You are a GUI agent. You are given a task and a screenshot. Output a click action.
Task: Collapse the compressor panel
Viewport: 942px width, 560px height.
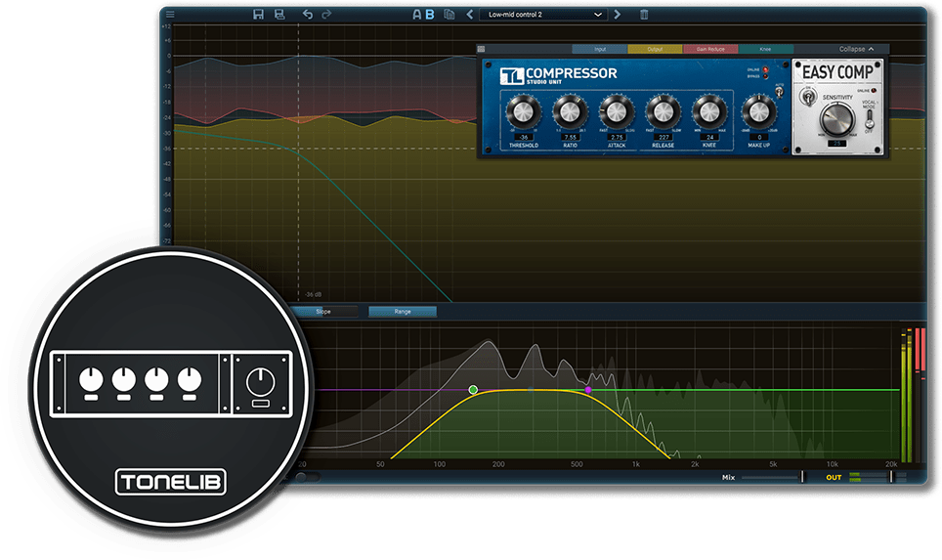point(856,49)
